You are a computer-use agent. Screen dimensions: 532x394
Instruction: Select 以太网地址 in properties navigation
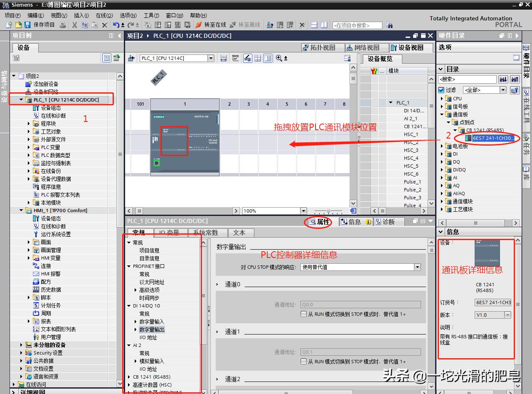pyautogui.click(x=152, y=282)
